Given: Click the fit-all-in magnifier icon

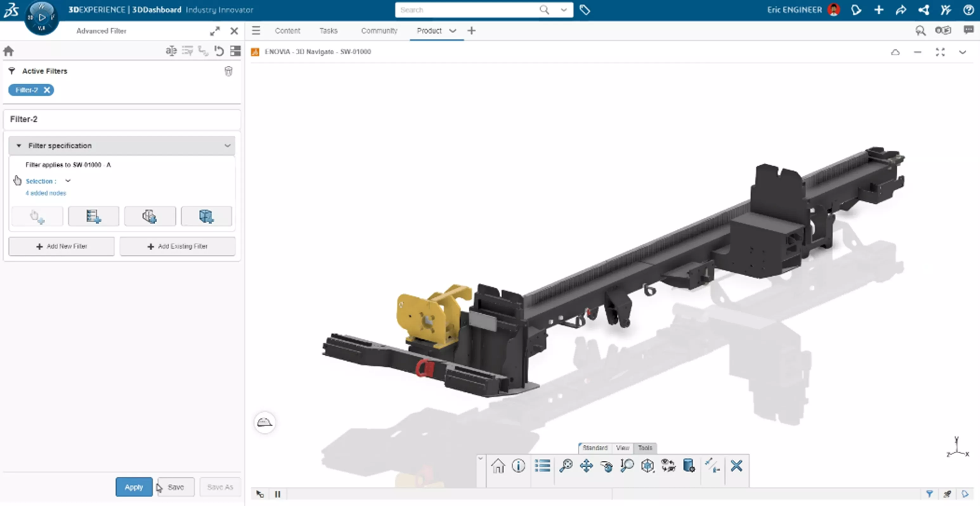Looking at the screenshot, I should click(x=566, y=466).
